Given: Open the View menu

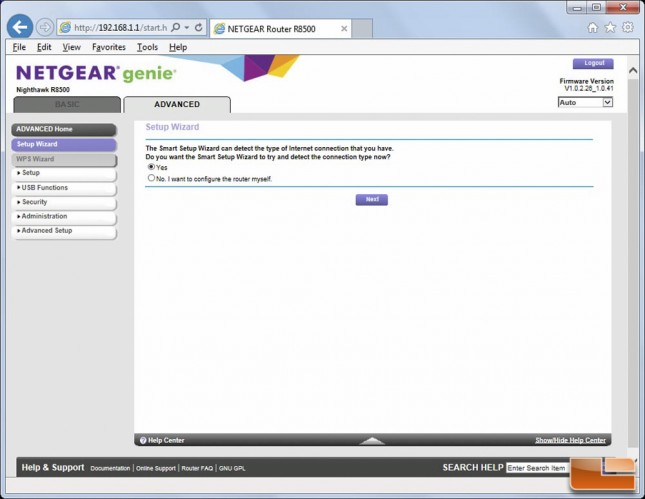Looking at the screenshot, I should [71, 47].
